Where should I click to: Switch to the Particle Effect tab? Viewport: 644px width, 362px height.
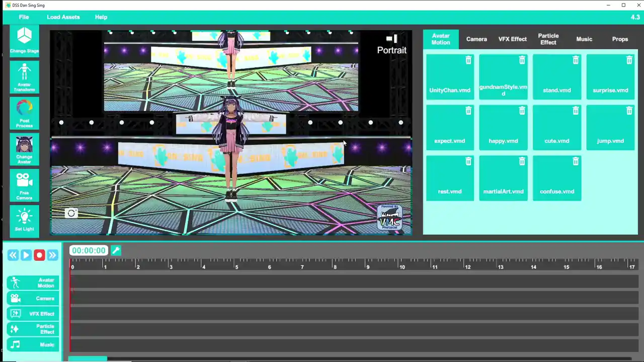[548, 39]
